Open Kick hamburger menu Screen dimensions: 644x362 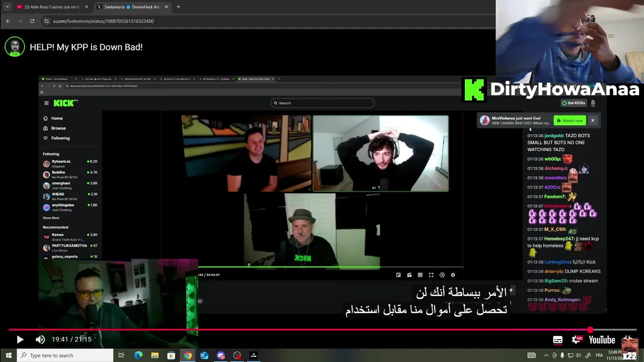point(46,103)
